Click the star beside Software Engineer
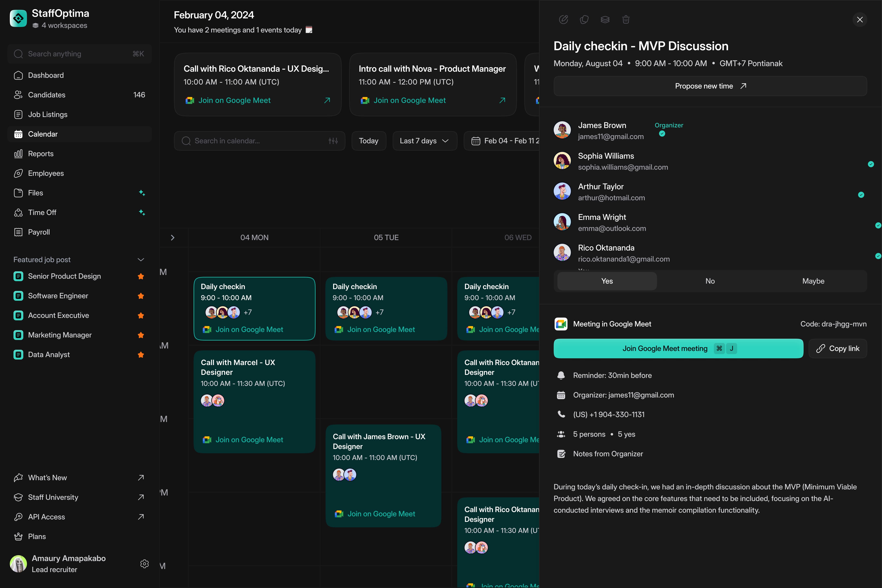Viewport: 882px width, 588px height. click(141, 296)
